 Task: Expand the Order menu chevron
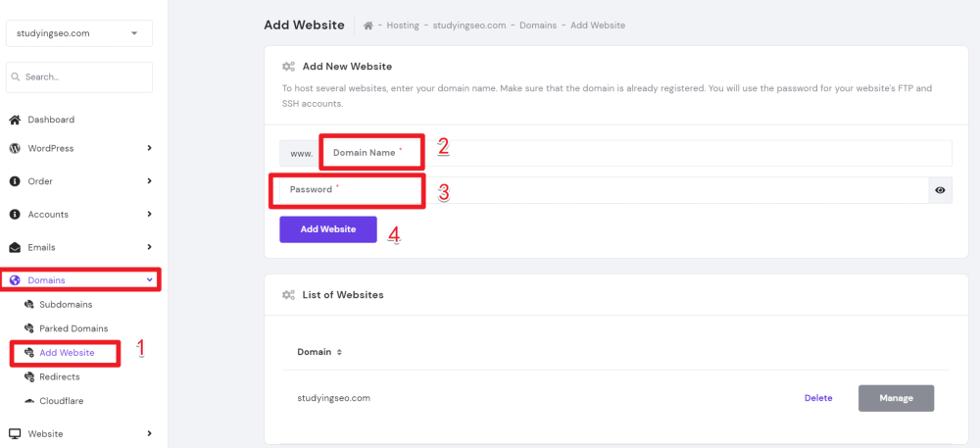click(x=149, y=181)
